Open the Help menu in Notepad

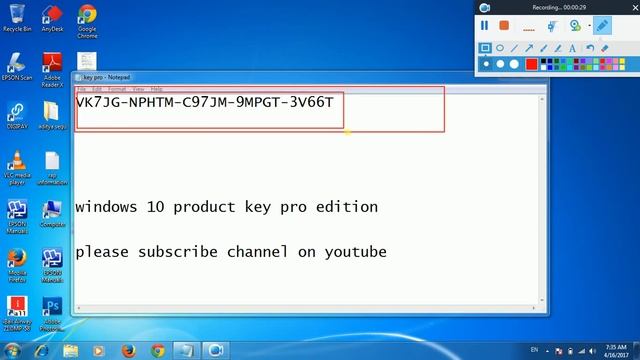(156, 89)
